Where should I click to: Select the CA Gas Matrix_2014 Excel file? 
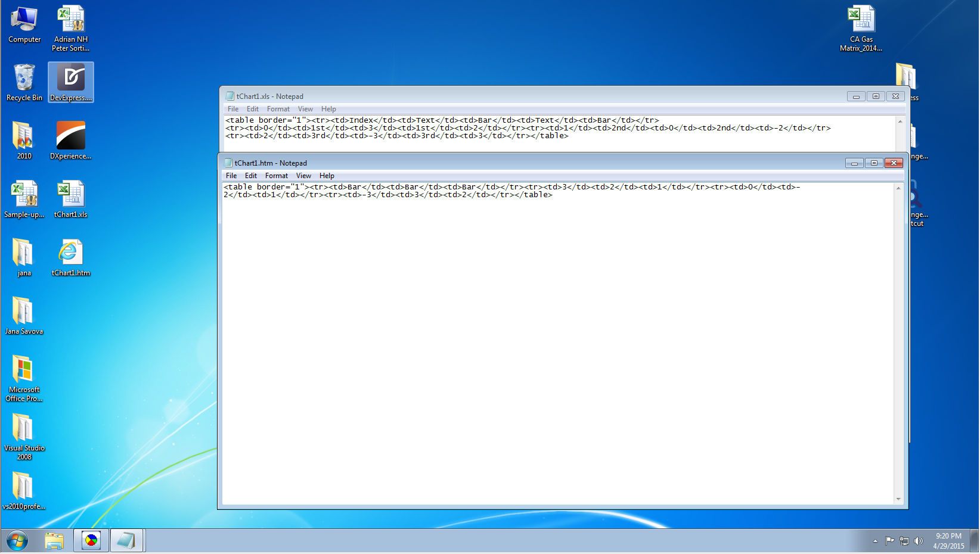(x=861, y=28)
